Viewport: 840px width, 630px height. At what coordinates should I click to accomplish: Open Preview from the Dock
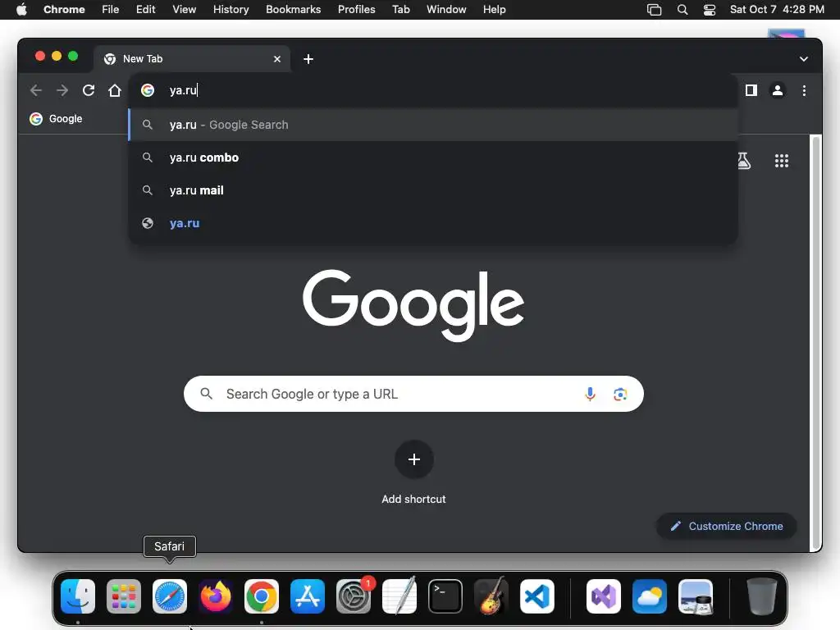tap(696, 596)
